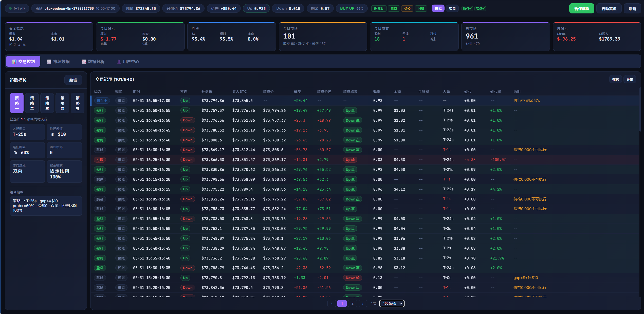The image size is (644, 314).
Task: Click the 最低概率 ≥ 60% setting
Action: pyautogui.click(x=27, y=150)
